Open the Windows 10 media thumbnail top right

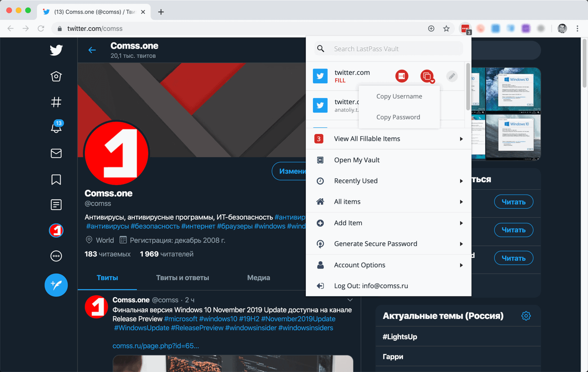[x=513, y=90]
